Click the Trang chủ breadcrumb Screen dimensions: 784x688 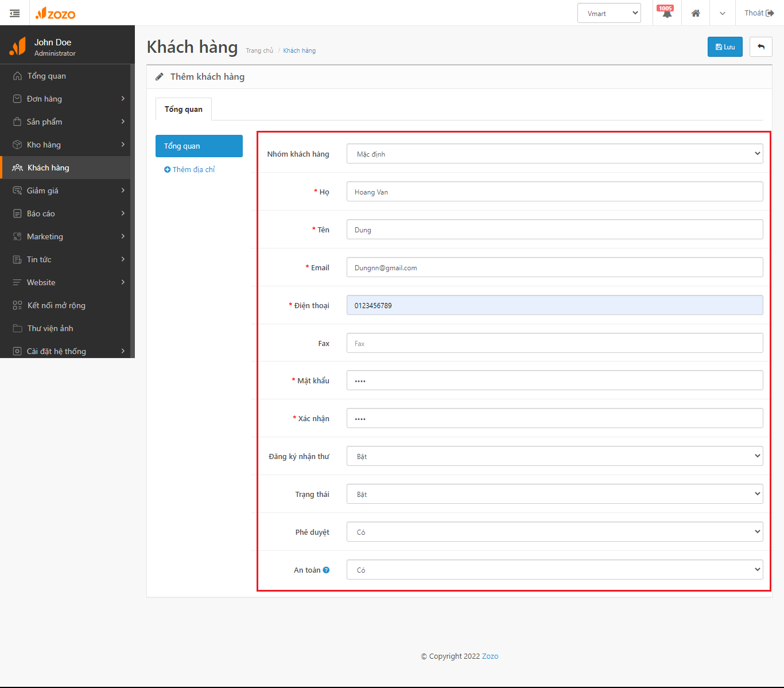point(259,50)
